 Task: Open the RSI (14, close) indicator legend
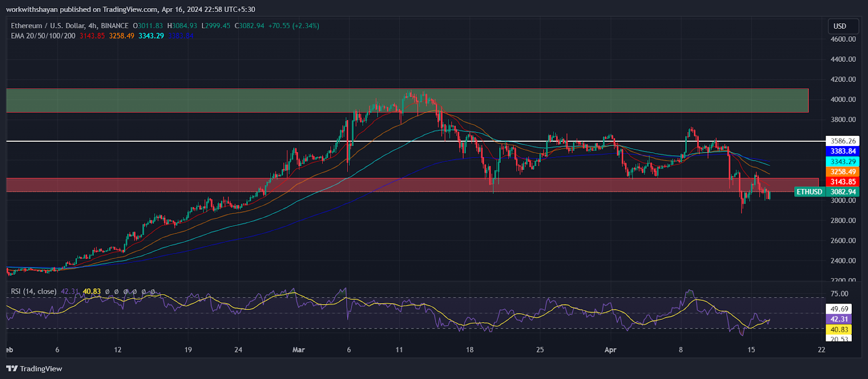(x=34, y=292)
